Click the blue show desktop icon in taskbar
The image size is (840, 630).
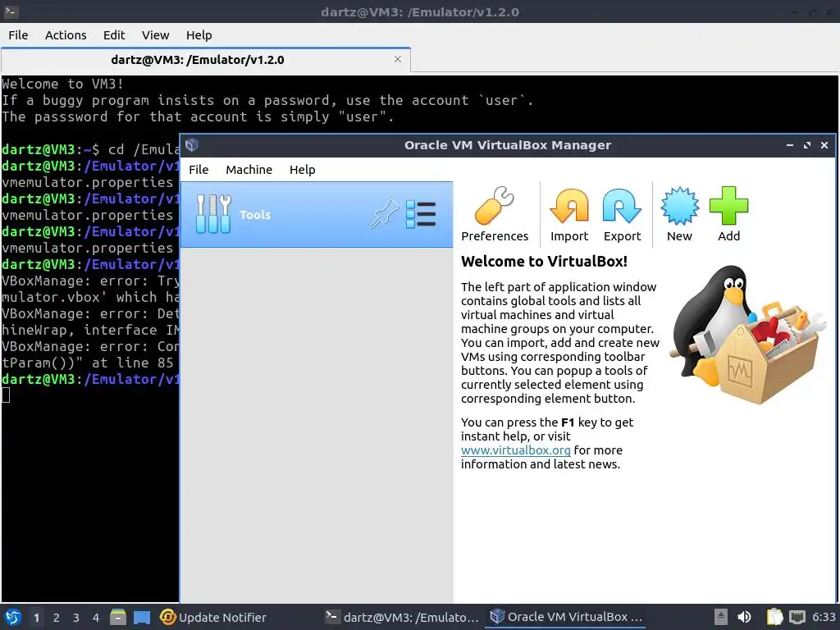[142, 617]
